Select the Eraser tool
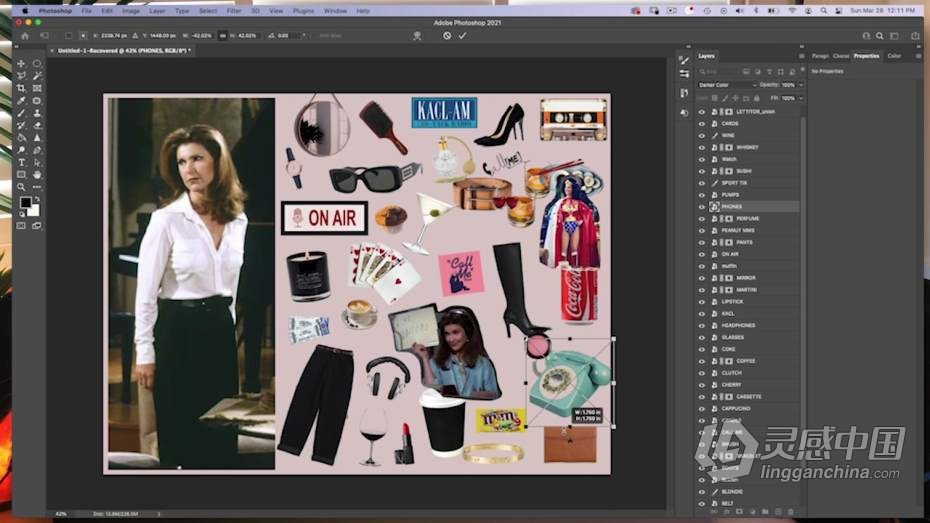 click(37, 126)
